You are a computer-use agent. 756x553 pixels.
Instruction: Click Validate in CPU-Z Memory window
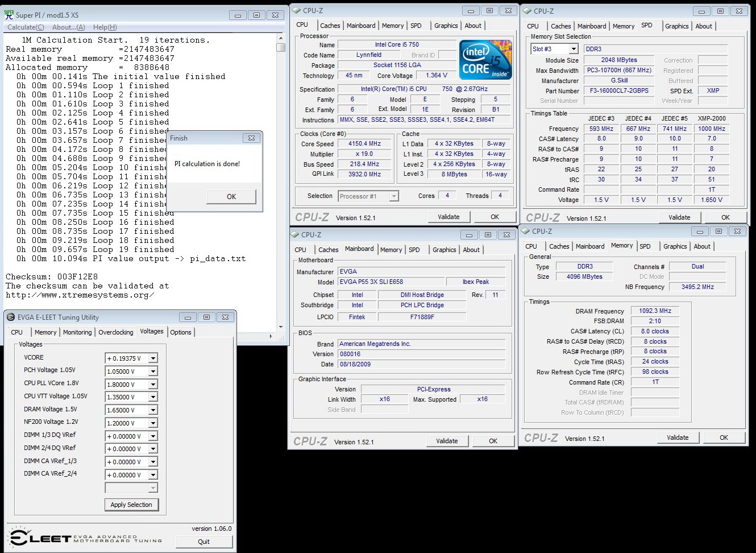(x=678, y=438)
